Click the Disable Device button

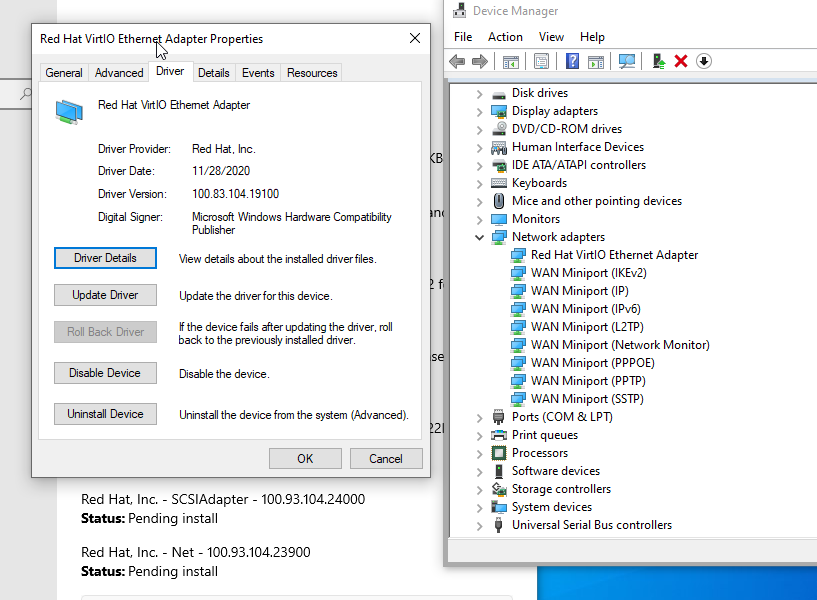[x=105, y=373]
